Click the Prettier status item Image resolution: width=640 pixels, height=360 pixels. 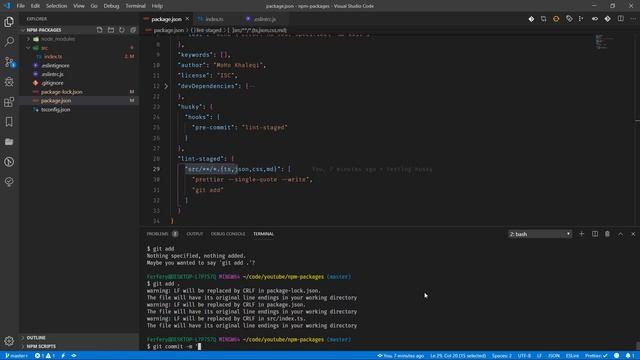click(596, 356)
